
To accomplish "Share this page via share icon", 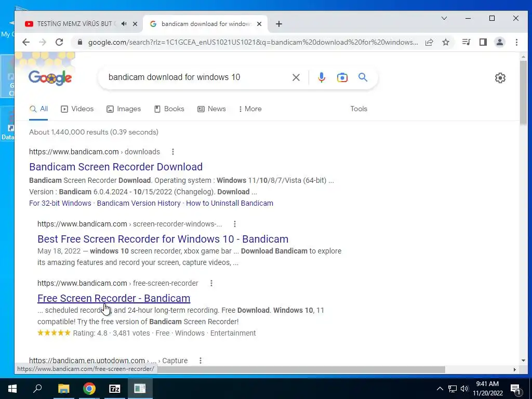I will (x=429, y=42).
